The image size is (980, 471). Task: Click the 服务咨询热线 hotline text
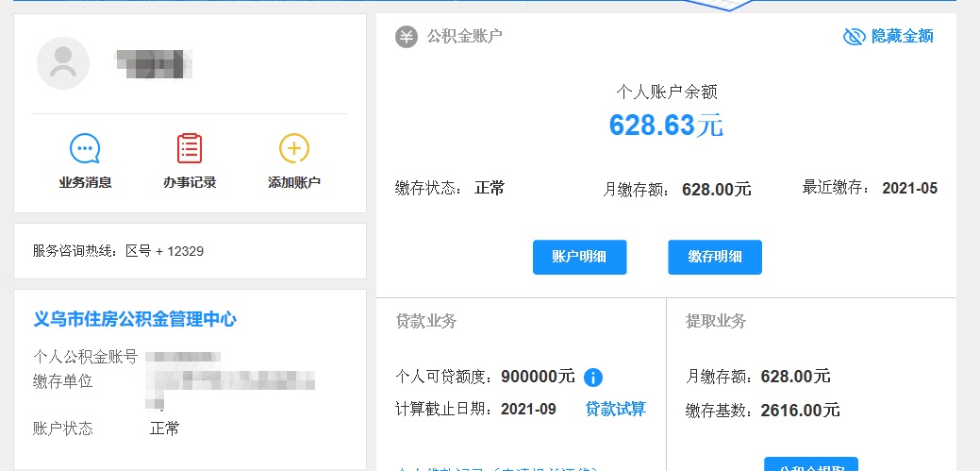118,251
